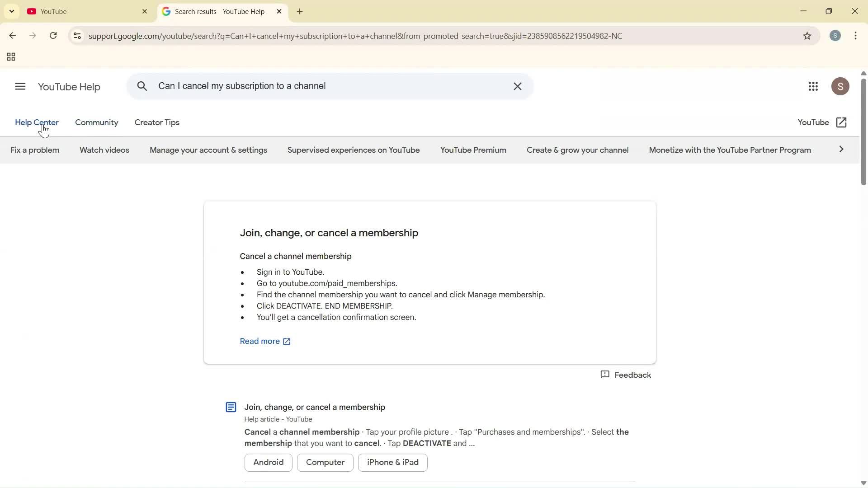Open the Google apps grid
This screenshot has height=488, width=868.
[x=814, y=86]
